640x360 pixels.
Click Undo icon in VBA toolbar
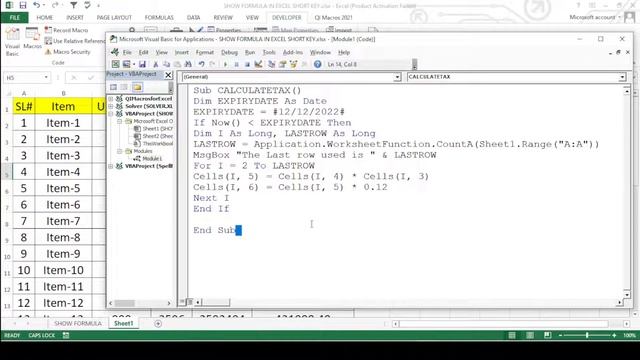(201, 64)
